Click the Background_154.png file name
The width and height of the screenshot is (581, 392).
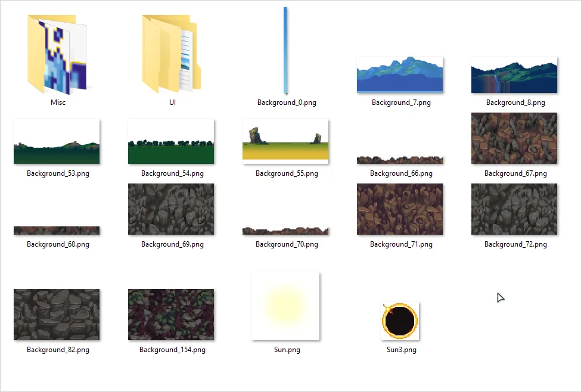point(172,350)
